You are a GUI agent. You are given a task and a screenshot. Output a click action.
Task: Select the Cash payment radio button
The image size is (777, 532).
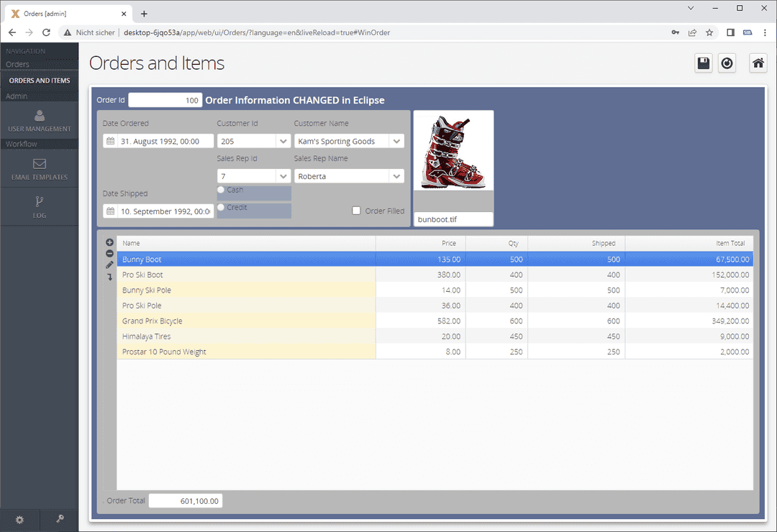(221, 189)
